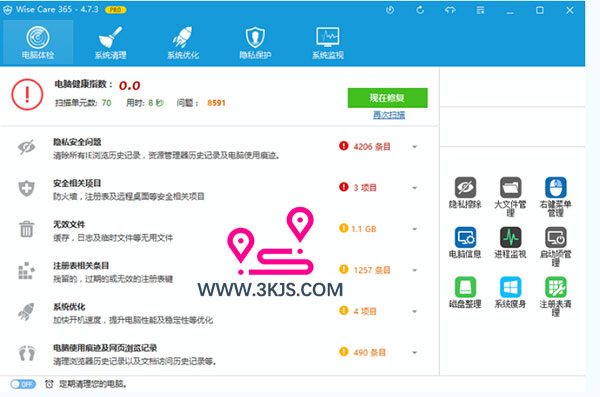Image resolution: width=600 pixels, height=397 pixels.
Task: Open the 系统瘦身 system slimming tool
Action: (x=510, y=292)
